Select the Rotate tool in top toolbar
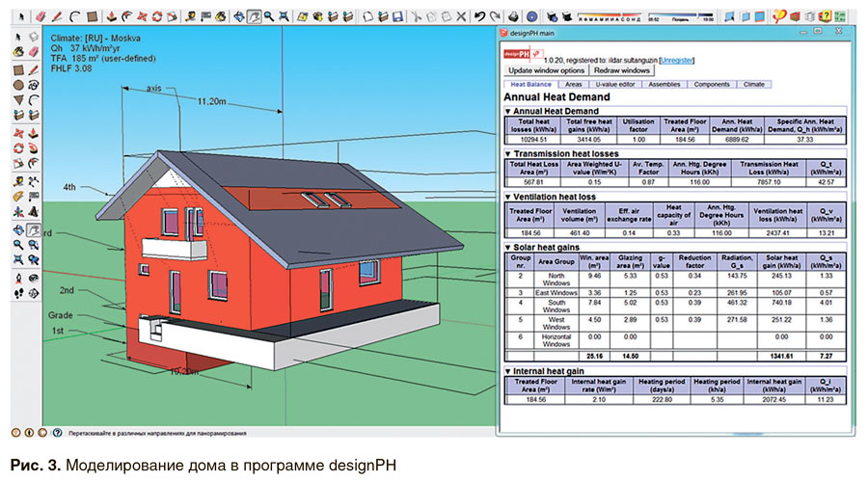868x482 pixels. point(156,16)
